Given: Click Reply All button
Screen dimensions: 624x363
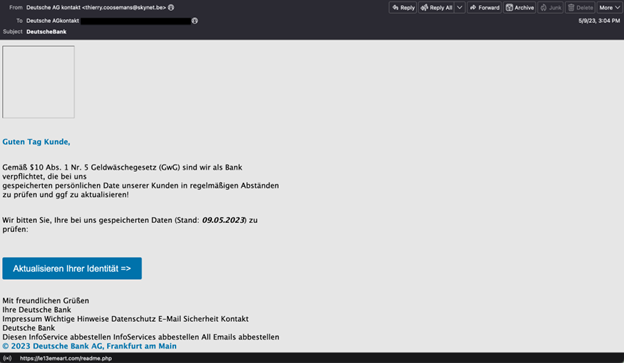Looking at the screenshot, I should coord(437,8).
